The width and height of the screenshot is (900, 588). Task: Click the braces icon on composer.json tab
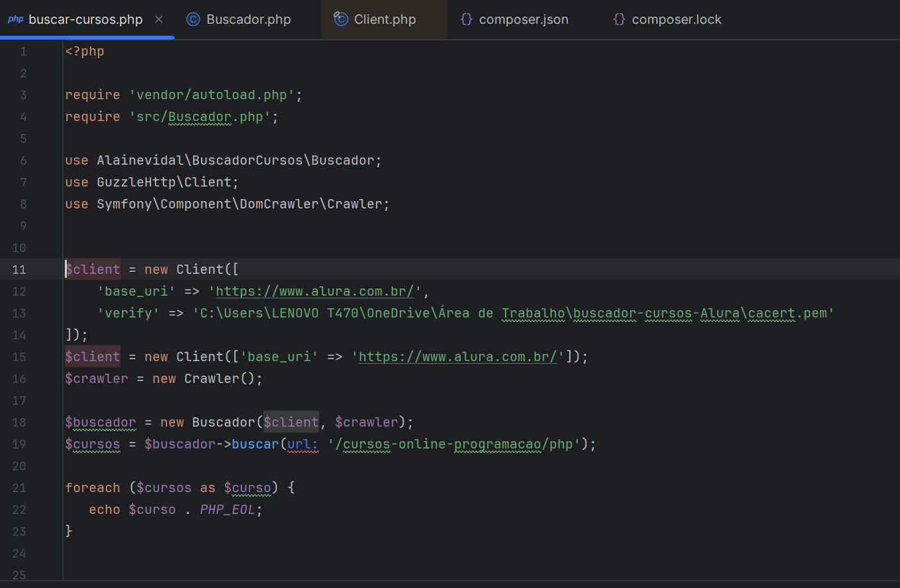[x=467, y=19]
